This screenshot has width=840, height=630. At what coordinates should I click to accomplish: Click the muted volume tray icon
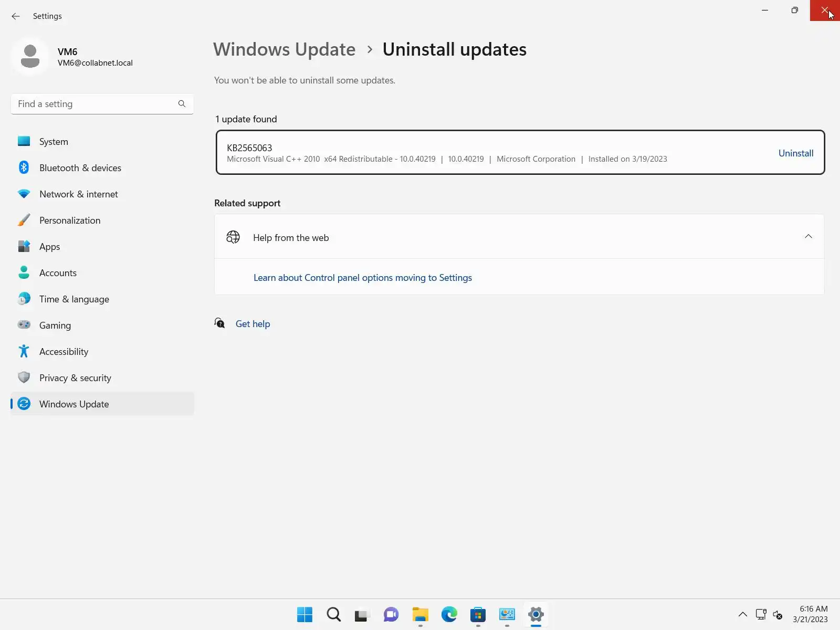tap(778, 615)
